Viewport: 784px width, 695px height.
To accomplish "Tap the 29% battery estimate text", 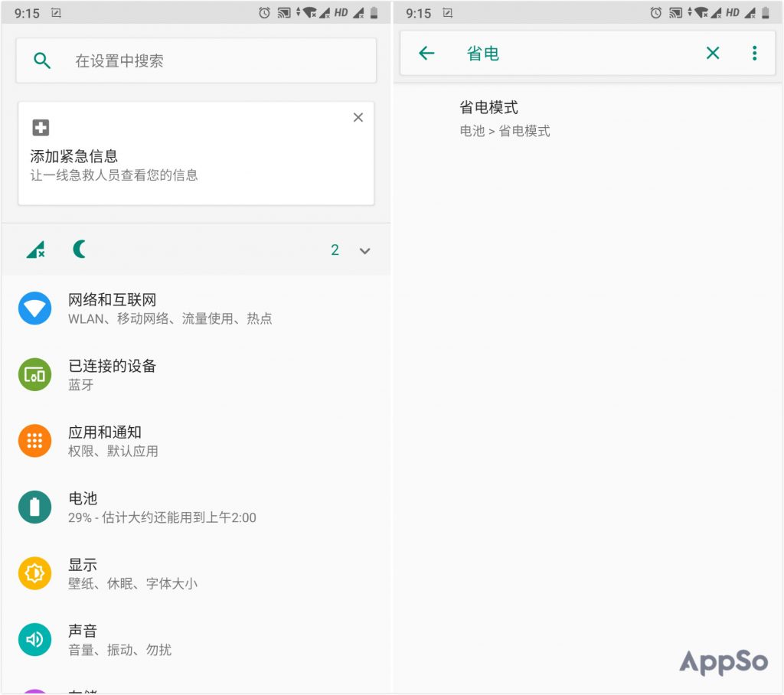I will 161,517.
